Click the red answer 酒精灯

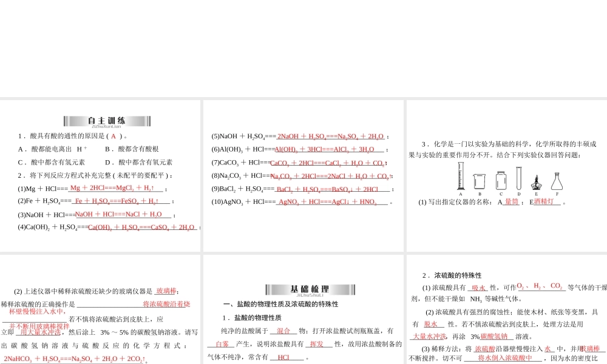[x=543, y=201]
